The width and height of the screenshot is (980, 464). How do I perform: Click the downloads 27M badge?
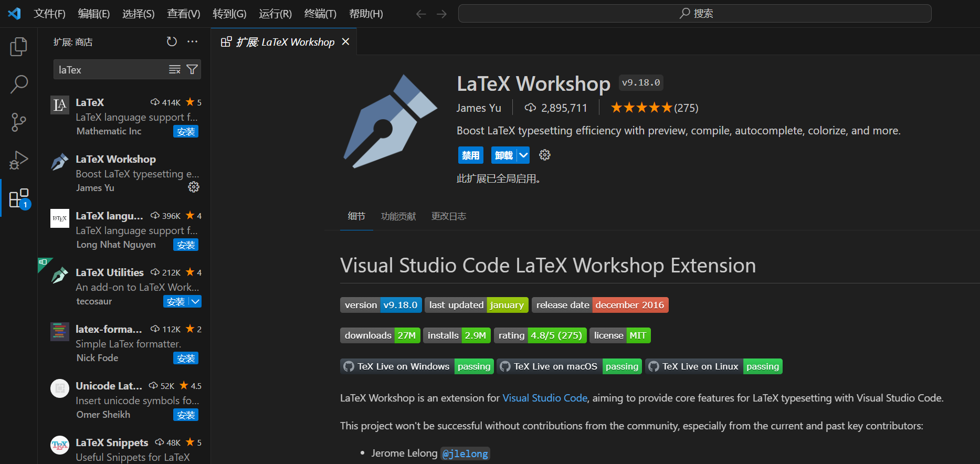380,335
